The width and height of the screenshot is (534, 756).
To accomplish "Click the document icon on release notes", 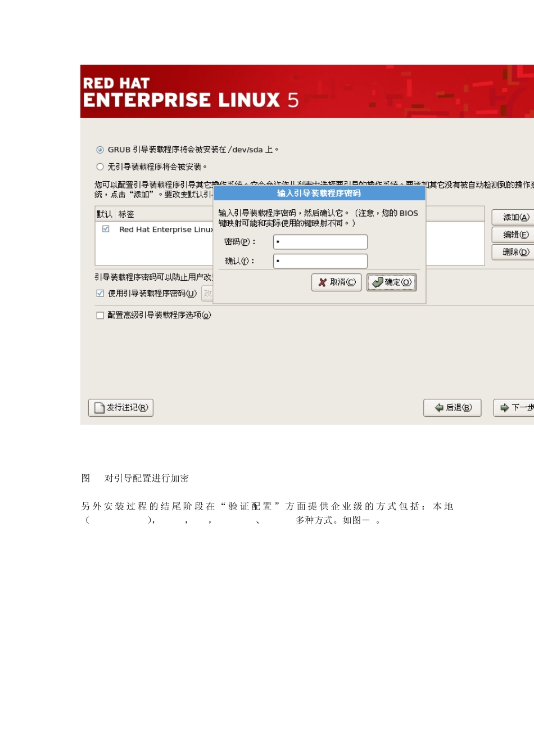I will pos(99,408).
